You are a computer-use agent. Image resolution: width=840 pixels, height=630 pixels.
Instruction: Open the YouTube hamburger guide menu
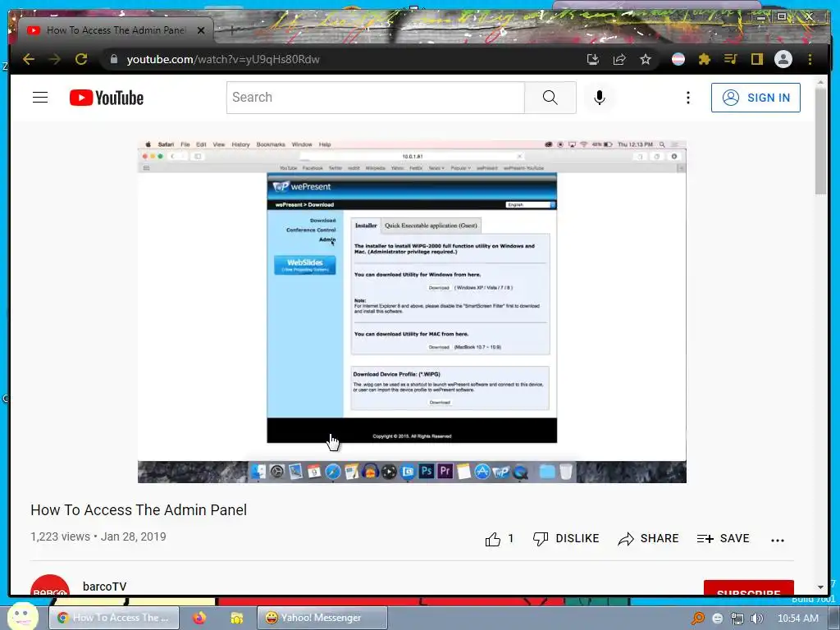[40, 98]
